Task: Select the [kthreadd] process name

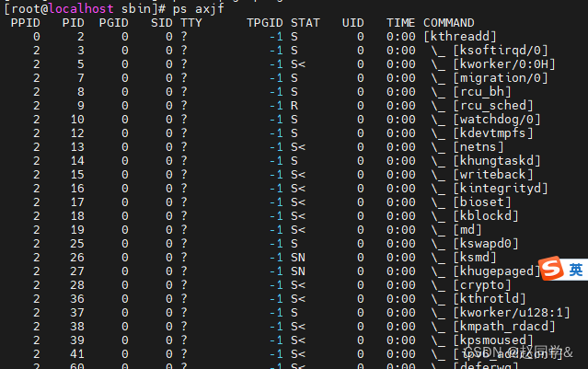Action: pyautogui.click(x=460, y=37)
